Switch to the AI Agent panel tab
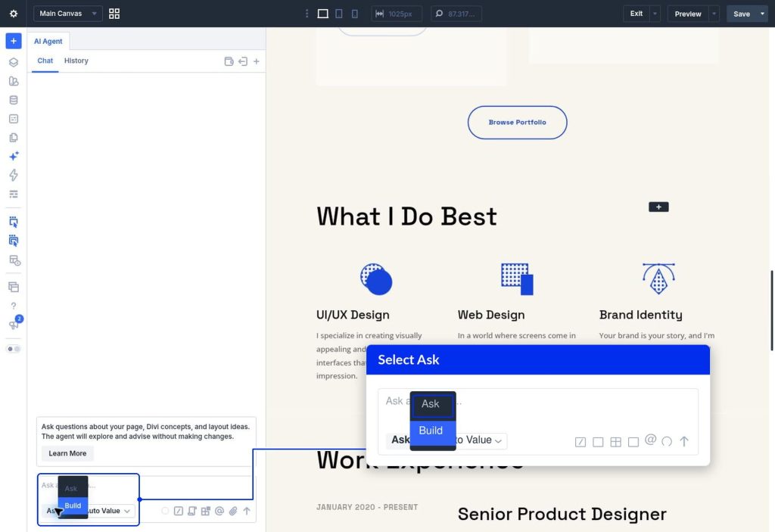Image resolution: width=775 pixels, height=532 pixels. (48, 41)
